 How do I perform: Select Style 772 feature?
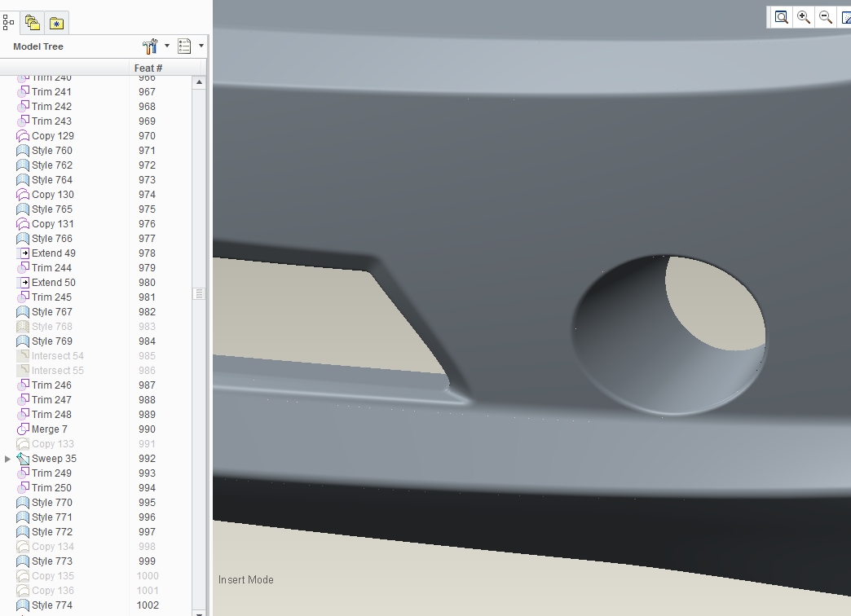(52, 531)
